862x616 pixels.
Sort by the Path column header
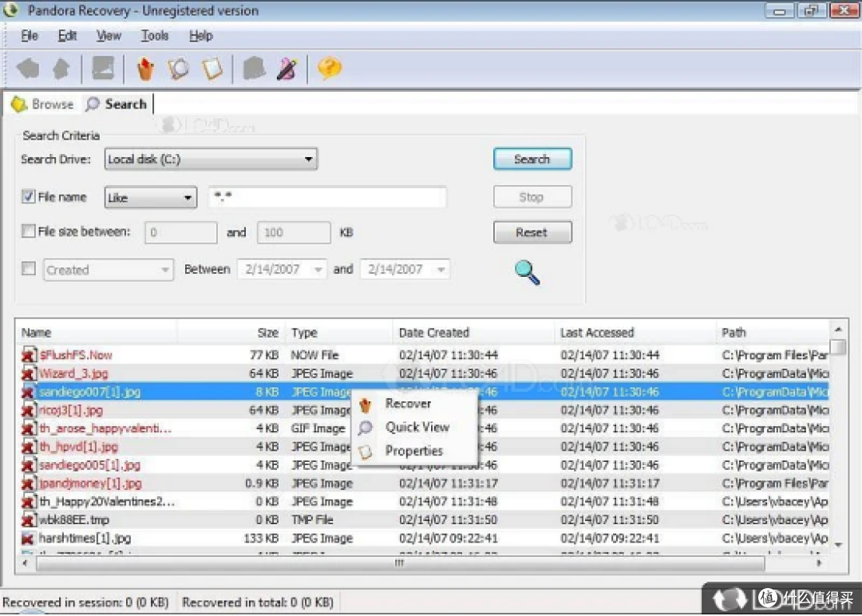pyautogui.click(x=773, y=333)
